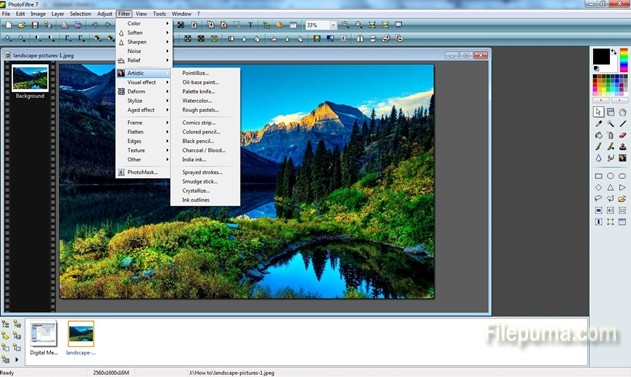Expand the Sharpen filter submenu
Image resolution: width=631 pixels, height=377 pixels.
pos(144,42)
